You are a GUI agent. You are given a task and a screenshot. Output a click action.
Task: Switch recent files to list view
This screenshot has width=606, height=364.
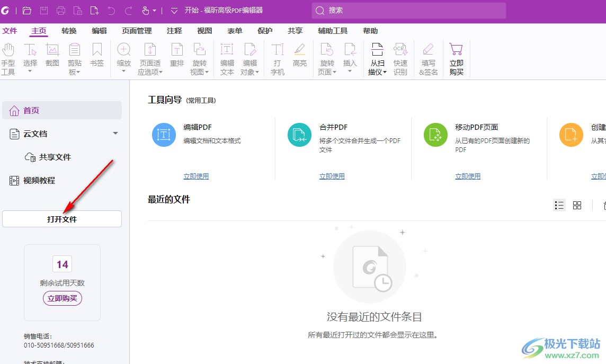pos(559,205)
